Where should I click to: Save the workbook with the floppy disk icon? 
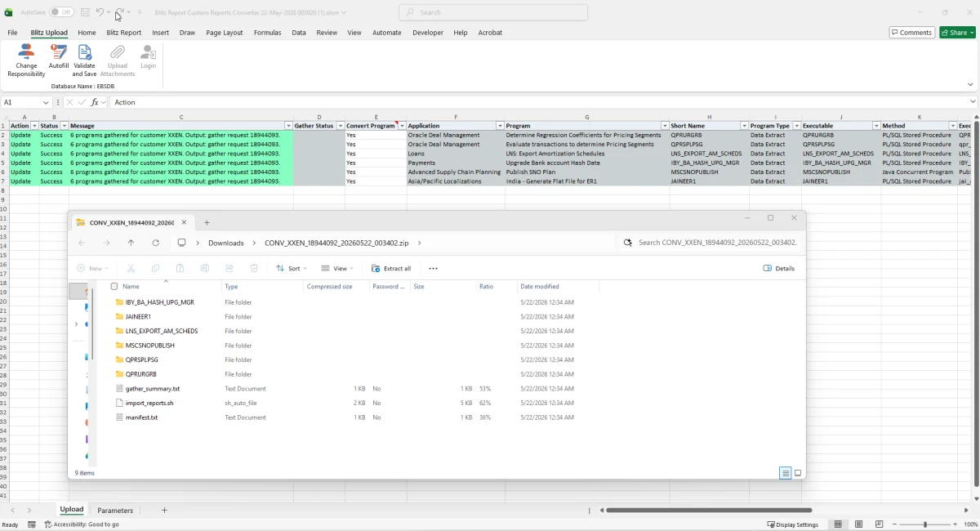(85, 12)
